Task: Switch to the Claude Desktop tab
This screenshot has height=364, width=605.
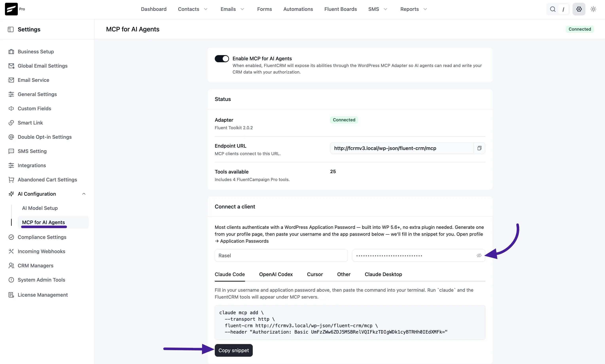Action: coord(383,274)
